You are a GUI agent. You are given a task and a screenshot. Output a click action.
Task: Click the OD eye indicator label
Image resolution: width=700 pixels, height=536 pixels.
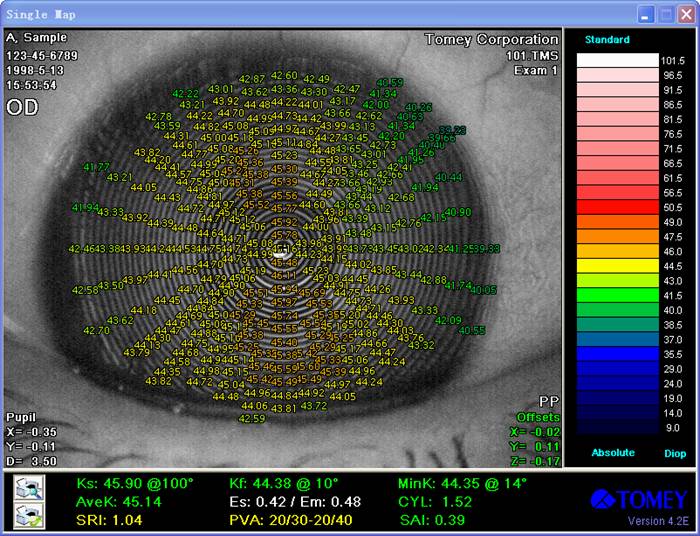[22, 106]
